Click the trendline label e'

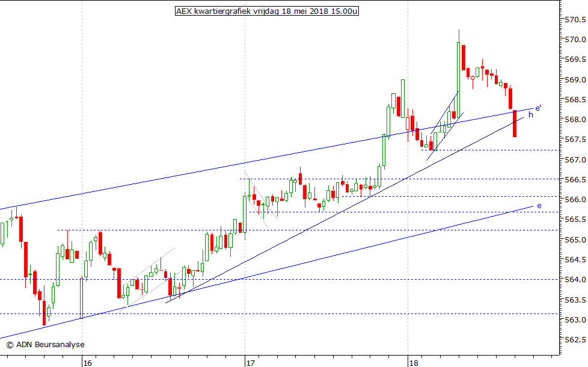pyautogui.click(x=538, y=108)
